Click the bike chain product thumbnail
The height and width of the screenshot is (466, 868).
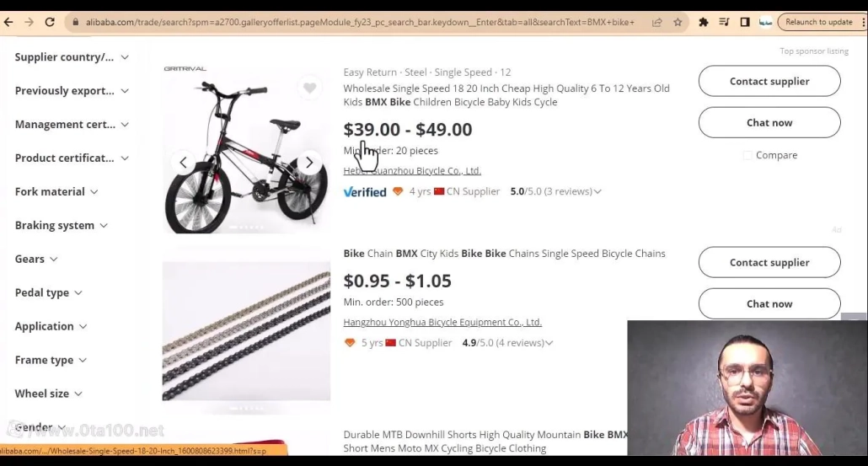point(246,331)
